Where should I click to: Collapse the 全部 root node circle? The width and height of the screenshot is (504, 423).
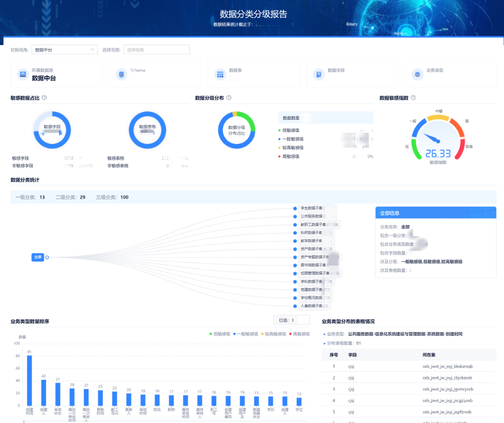(x=47, y=257)
